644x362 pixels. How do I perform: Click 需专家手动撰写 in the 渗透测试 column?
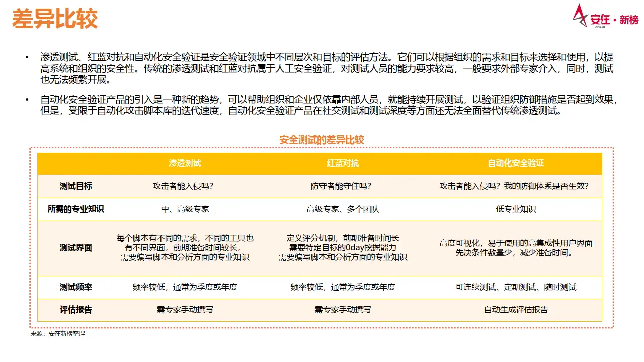[x=185, y=310]
